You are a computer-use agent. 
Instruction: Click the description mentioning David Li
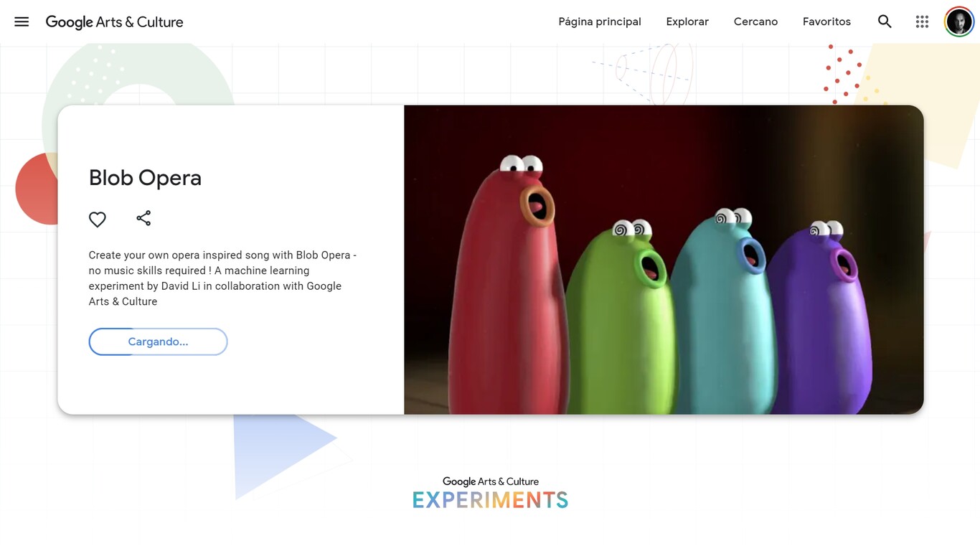click(x=222, y=278)
